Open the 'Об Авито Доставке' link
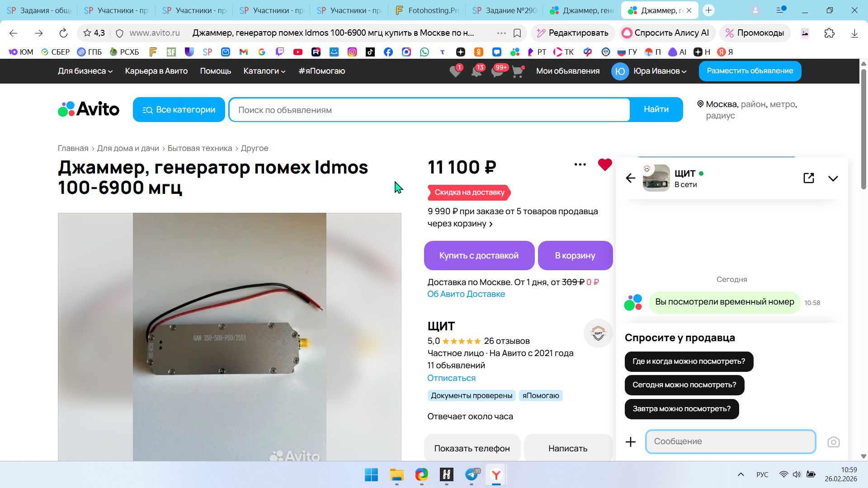Image resolution: width=868 pixels, height=488 pixels. [x=466, y=294]
